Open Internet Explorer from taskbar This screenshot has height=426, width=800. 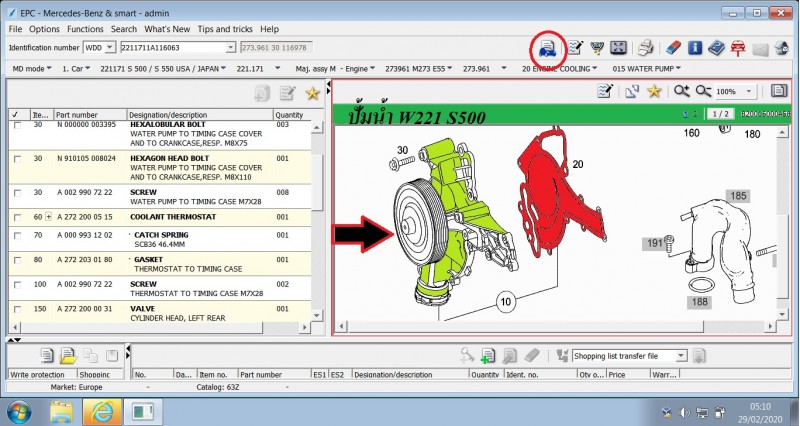102,412
